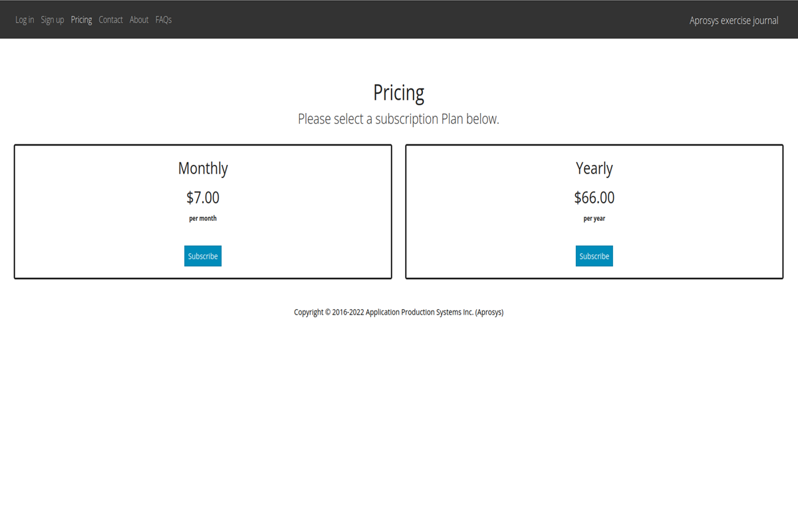Subscribe to the Yearly plan
The width and height of the screenshot is (798, 532).
click(594, 256)
